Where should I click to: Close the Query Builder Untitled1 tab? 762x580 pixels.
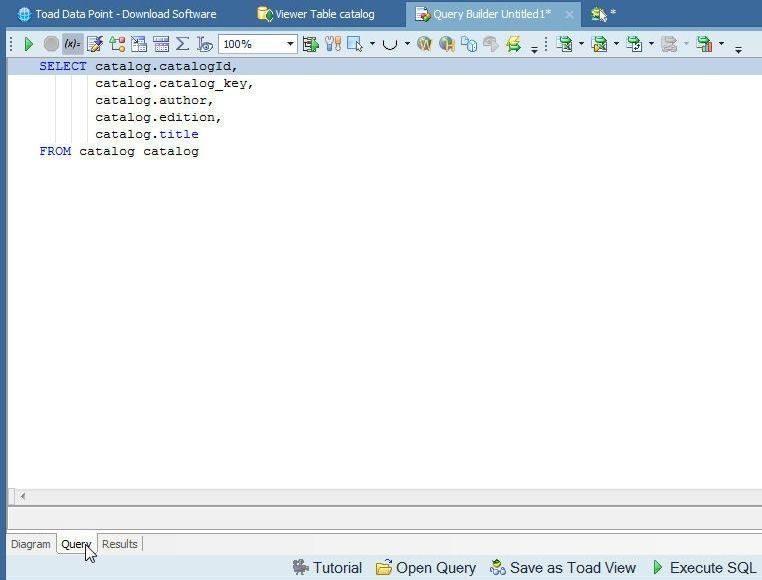coord(569,15)
